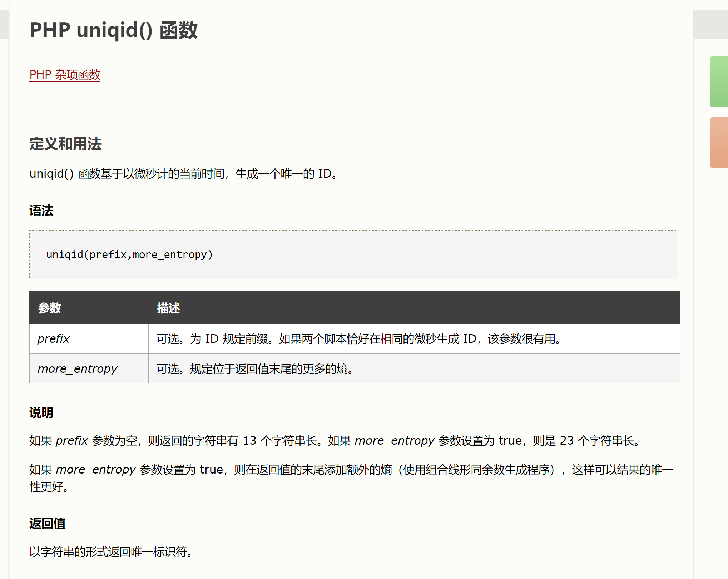Open the PHP 杂项函数 link
This screenshot has width=728, height=579.
pos(64,75)
